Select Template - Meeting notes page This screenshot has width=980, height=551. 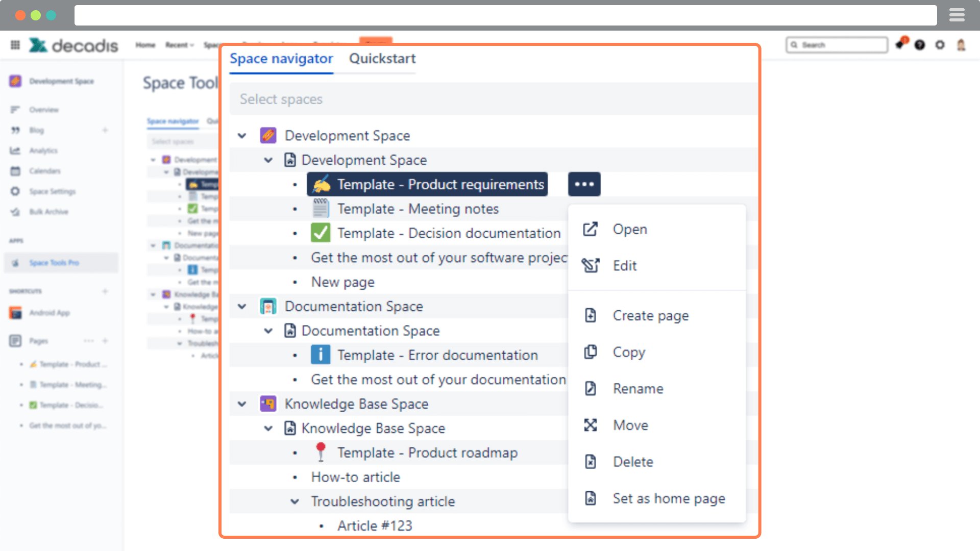[418, 209]
